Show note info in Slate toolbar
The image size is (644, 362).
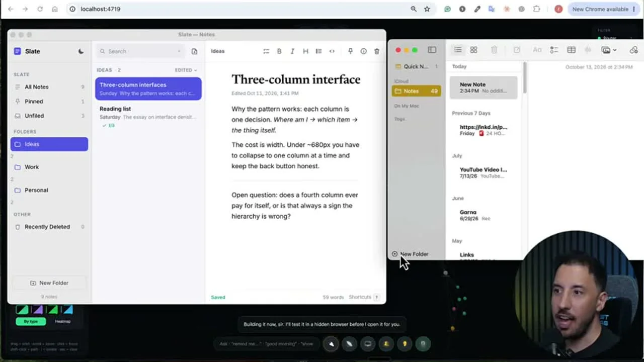click(x=363, y=51)
